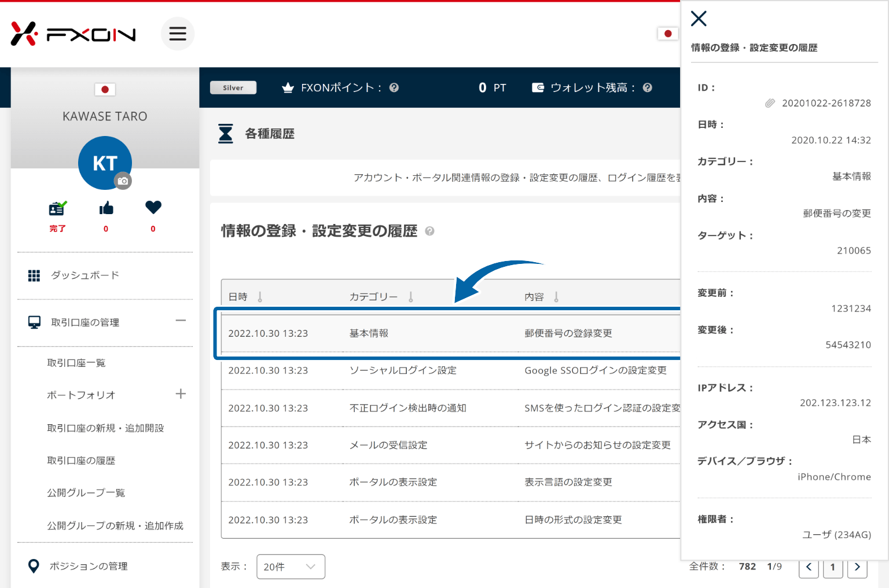Click the monitor icon for 取引口座の管理

click(34, 322)
